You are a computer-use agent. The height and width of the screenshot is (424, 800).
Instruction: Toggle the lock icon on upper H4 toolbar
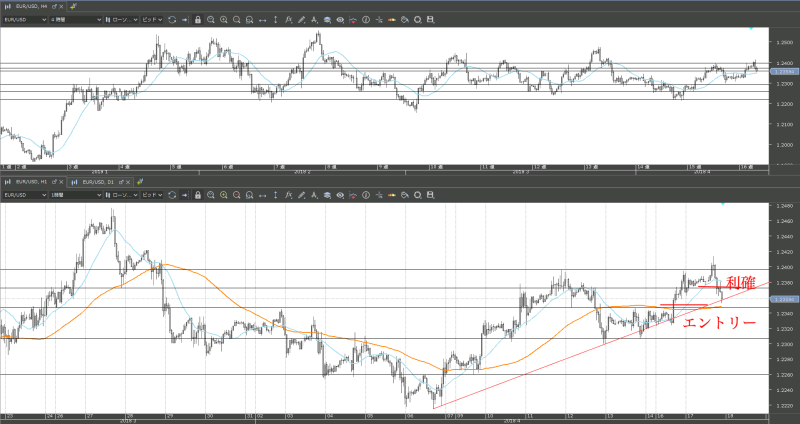pos(198,20)
